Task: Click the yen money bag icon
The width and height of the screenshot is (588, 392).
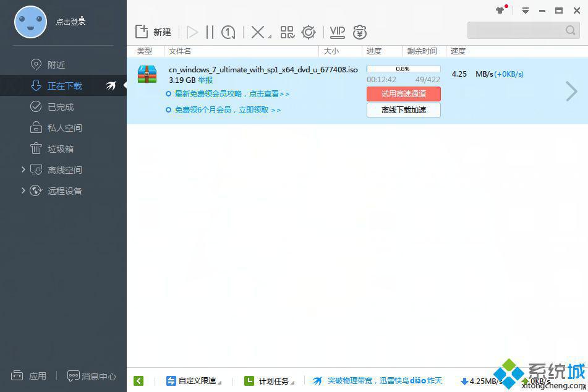Action: point(360,32)
